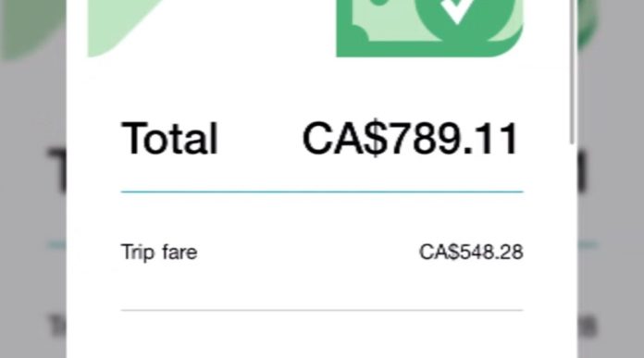Click the empty white area below the Trip fare divider
The height and width of the screenshot is (358, 644).
point(322,335)
